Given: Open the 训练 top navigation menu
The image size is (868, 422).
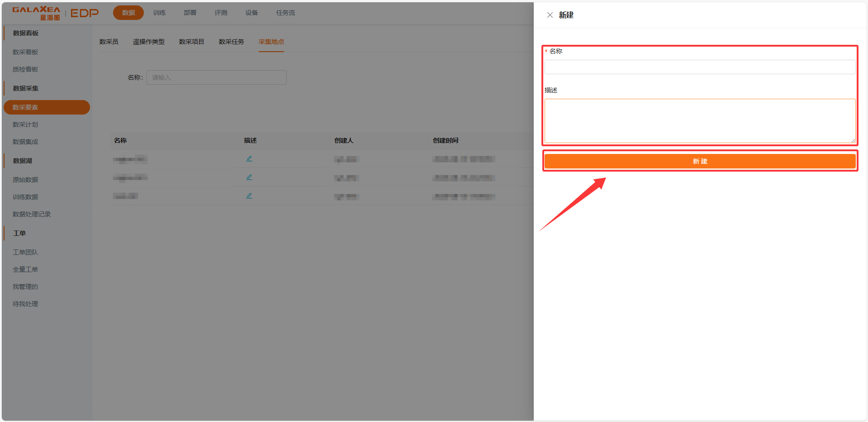Looking at the screenshot, I should coord(159,13).
